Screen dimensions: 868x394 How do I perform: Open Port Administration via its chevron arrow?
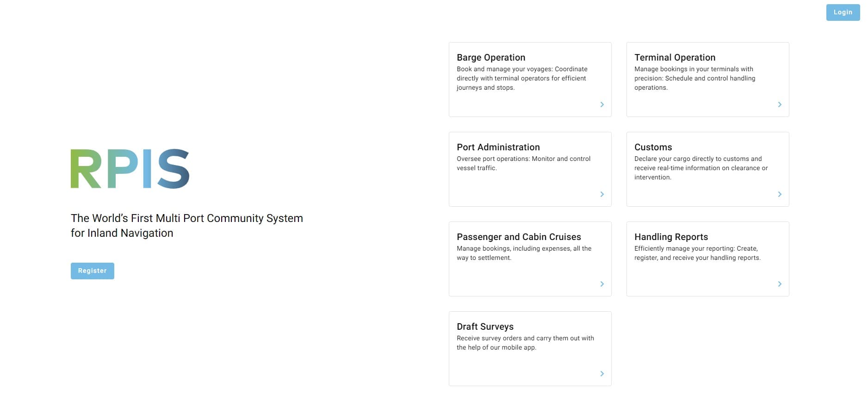(602, 194)
